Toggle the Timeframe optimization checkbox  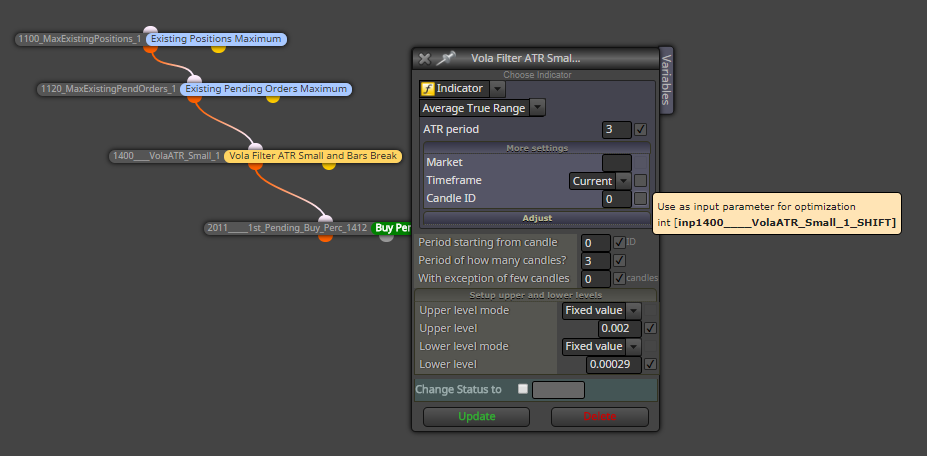pyautogui.click(x=640, y=181)
